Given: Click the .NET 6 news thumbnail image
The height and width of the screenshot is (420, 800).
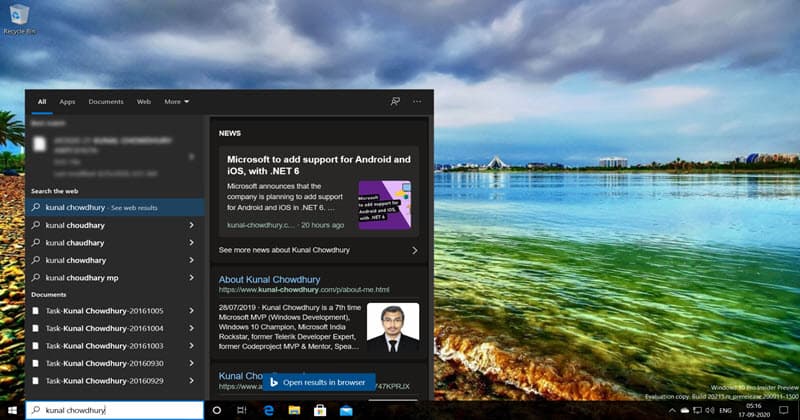Looking at the screenshot, I should [385, 205].
